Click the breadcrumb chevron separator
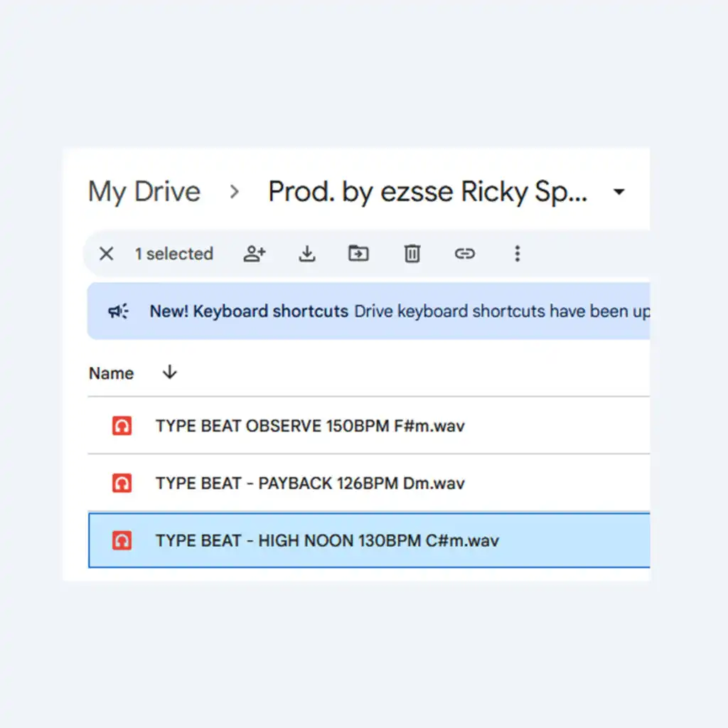This screenshot has width=728, height=728. 235,192
